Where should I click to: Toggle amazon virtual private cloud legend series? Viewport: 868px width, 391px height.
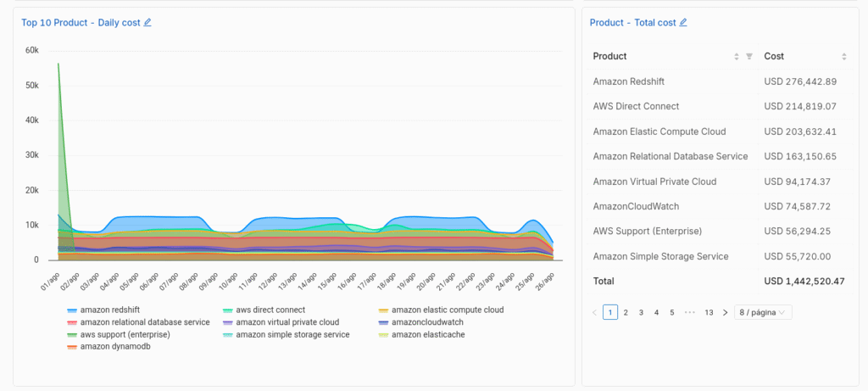click(281, 322)
